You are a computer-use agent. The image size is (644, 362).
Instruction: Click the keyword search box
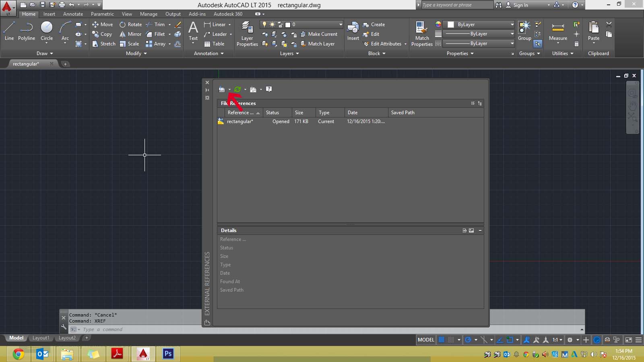pyautogui.click(x=457, y=5)
